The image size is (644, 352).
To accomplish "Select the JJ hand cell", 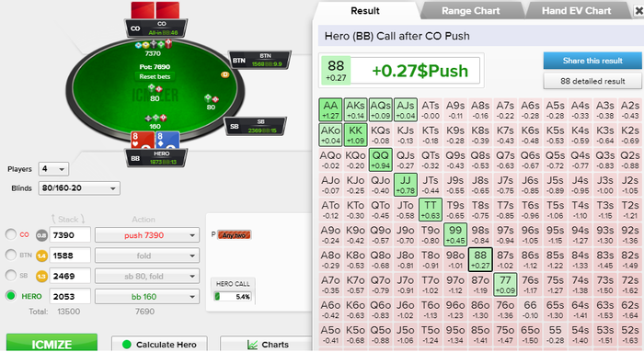I will (x=406, y=185).
